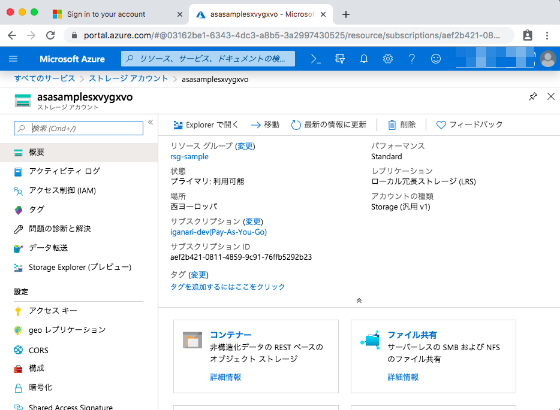Open 'Storage Explorer (プレビュー)' menu item
Image resolution: width=560 pixels, height=410 pixels.
pos(79,267)
